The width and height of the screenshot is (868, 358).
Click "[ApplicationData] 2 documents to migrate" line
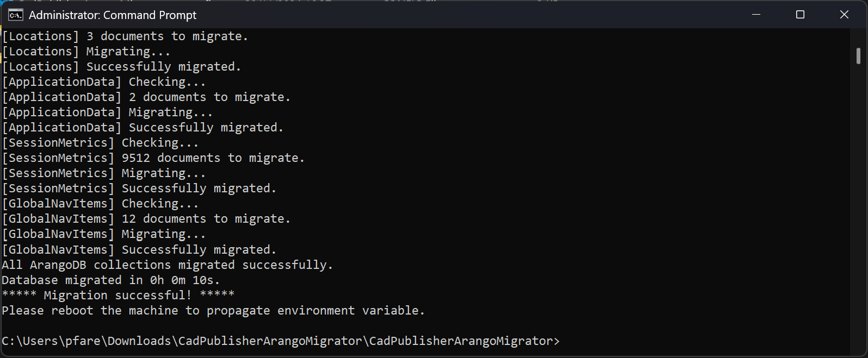[146, 97]
